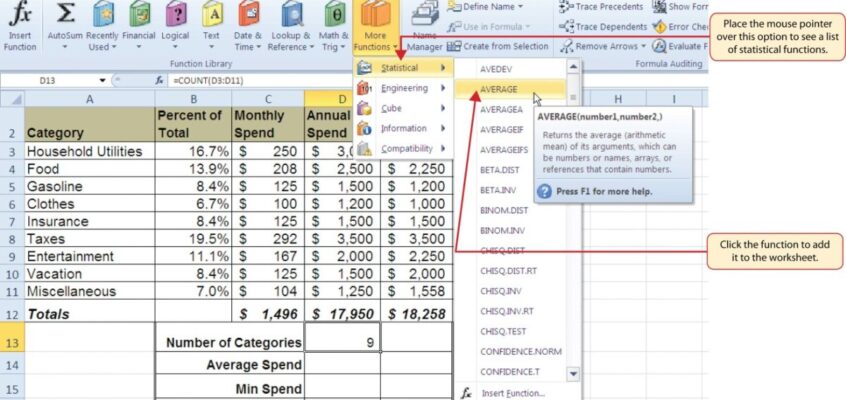The width and height of the screenshot is (846, 400).
Task: Click cell D13 showing 9
Action: (x=342, y=337)
